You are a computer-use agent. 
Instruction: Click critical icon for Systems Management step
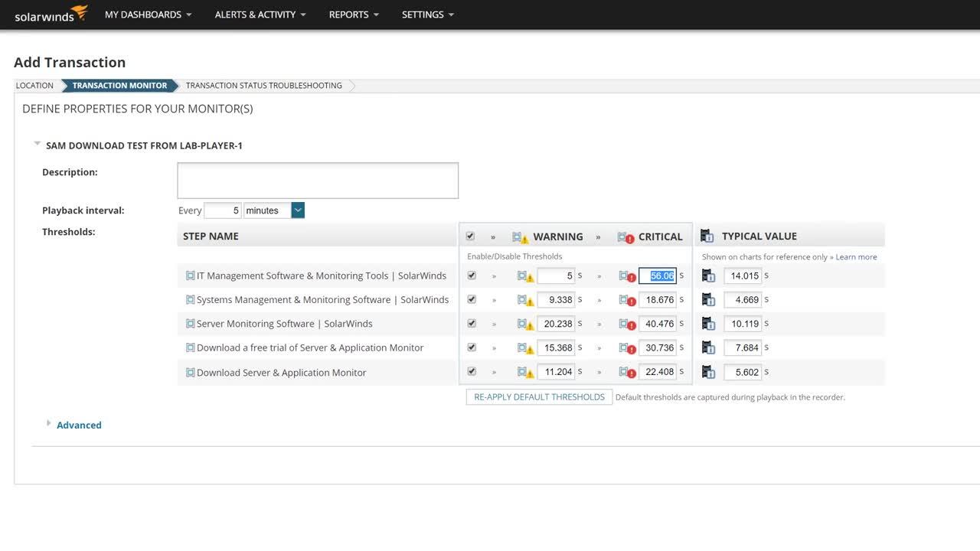[627, 300]
